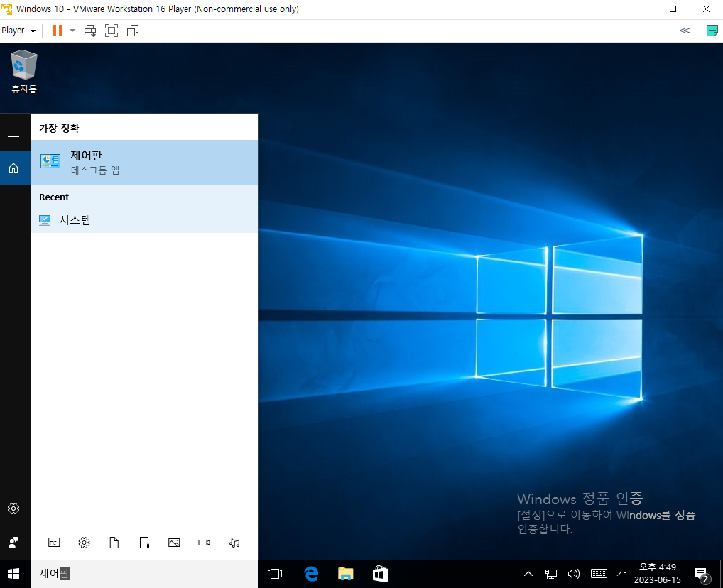This screenshot has width=723, height=588.
Task: Click the search box containing 제어판
Action: pos(144,574)
